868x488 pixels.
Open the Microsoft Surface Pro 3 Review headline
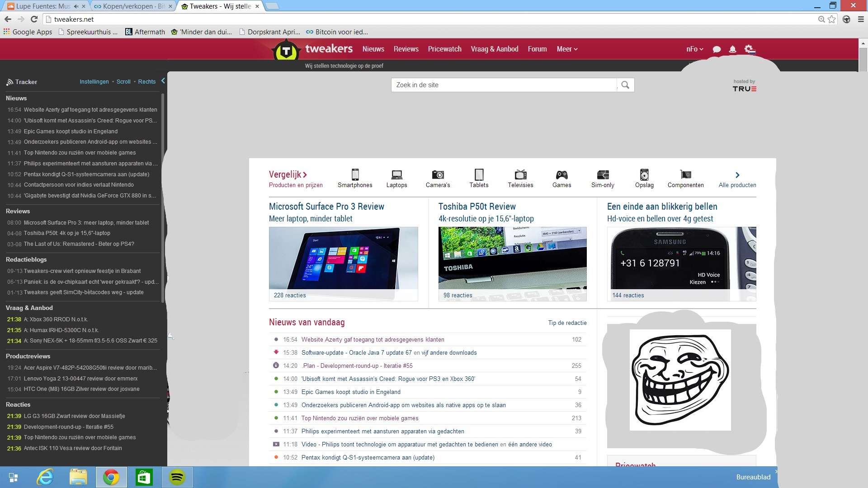tap(326, 206)
